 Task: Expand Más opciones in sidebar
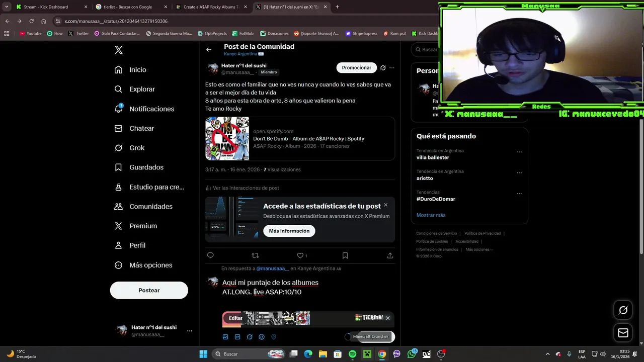click(143, 265)
